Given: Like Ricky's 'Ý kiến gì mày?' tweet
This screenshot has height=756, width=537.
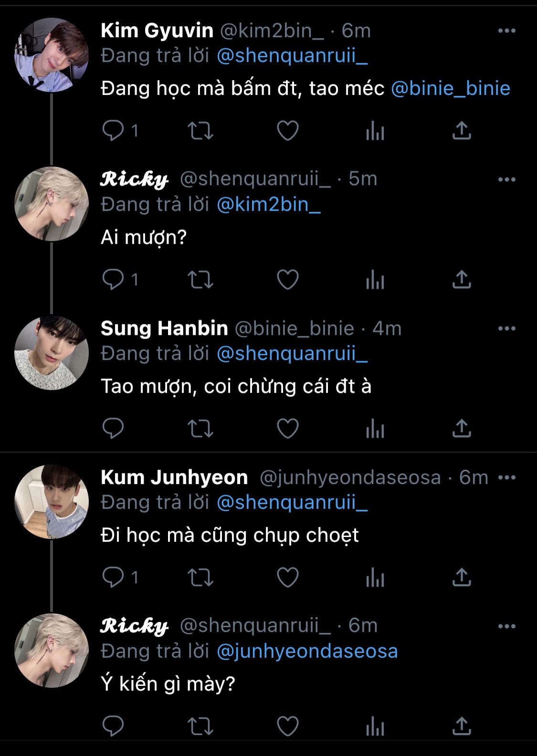Looking at the screenshot, I should point(288,726).
